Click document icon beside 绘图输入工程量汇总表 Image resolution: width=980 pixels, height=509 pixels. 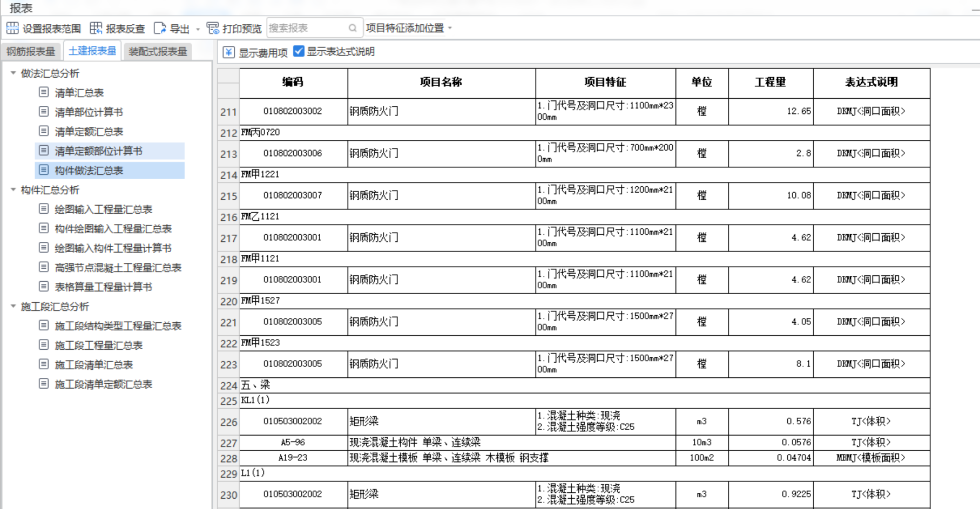click(44, 209)
